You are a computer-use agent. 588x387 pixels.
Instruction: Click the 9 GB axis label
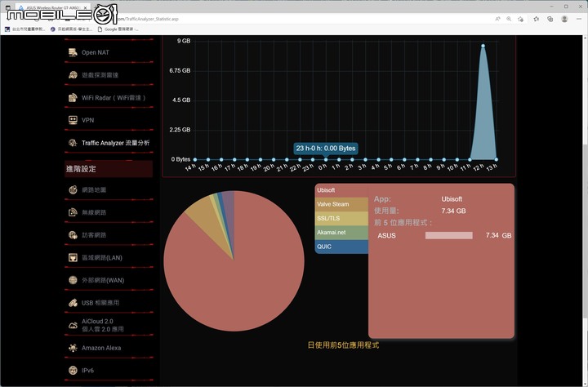[184, 41]
